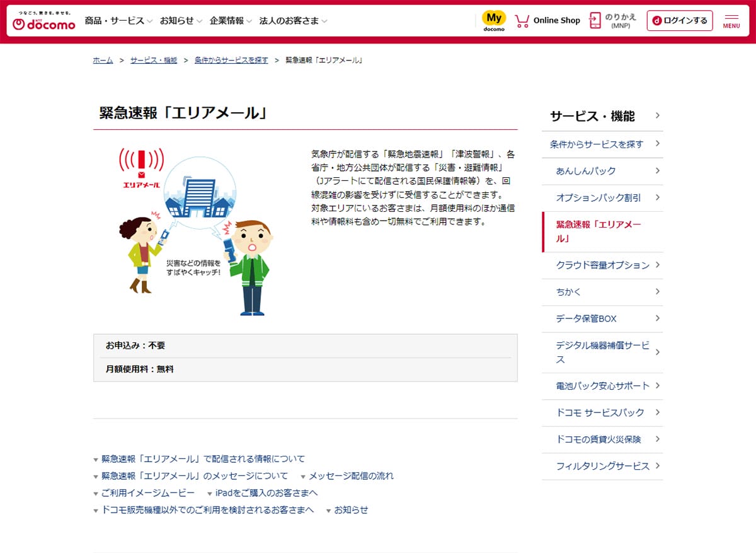Open サービス・機能 breadcrumb link
This screenshot has width=756, height=553.
(x=154, y=60)
